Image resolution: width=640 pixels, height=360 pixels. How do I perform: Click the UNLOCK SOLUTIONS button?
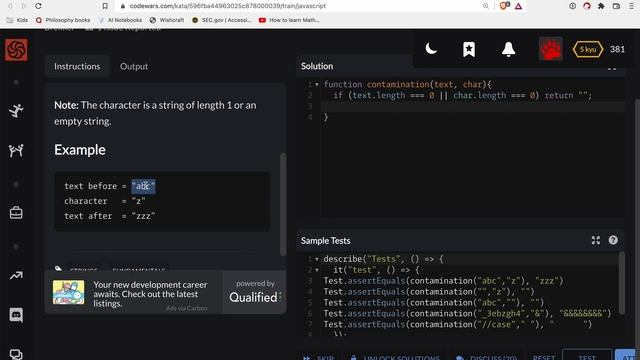click(x=396, y=357)
